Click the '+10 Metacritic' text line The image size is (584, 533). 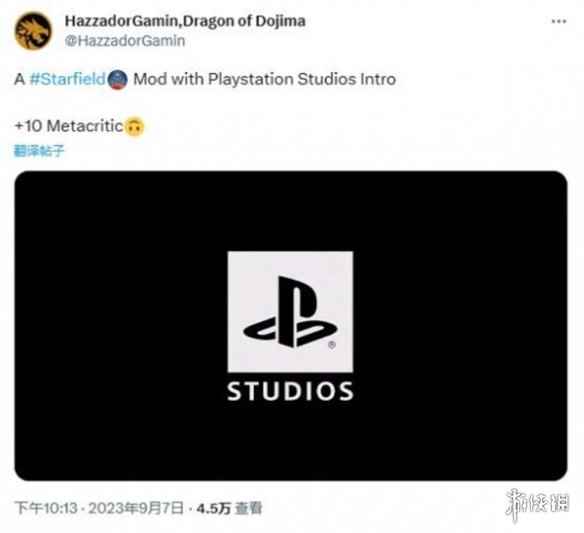pos(69,126)
